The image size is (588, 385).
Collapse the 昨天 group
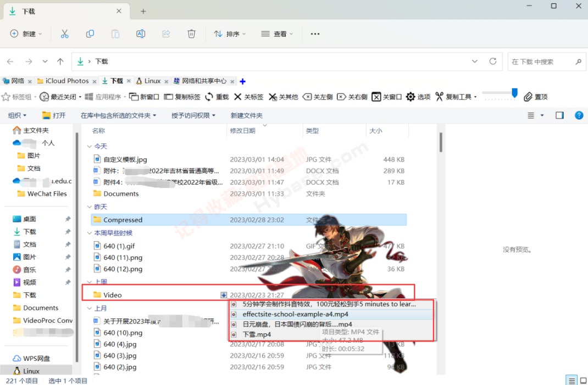(x=89, y=207)
